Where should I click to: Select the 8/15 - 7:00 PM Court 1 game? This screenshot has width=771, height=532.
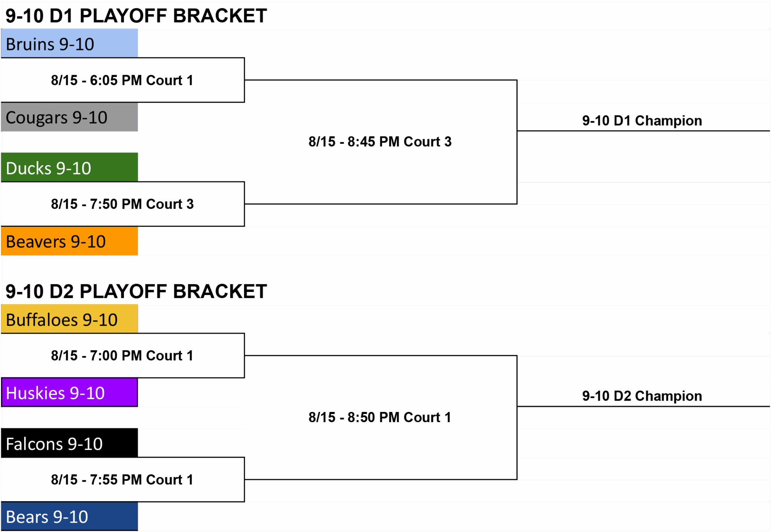pyautogui.click(x=123, y=356)
